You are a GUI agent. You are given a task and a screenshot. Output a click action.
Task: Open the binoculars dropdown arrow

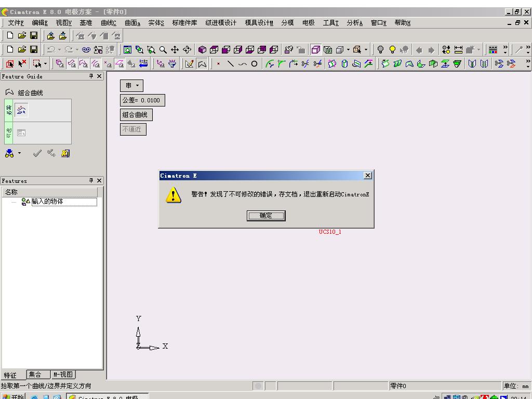19,153
